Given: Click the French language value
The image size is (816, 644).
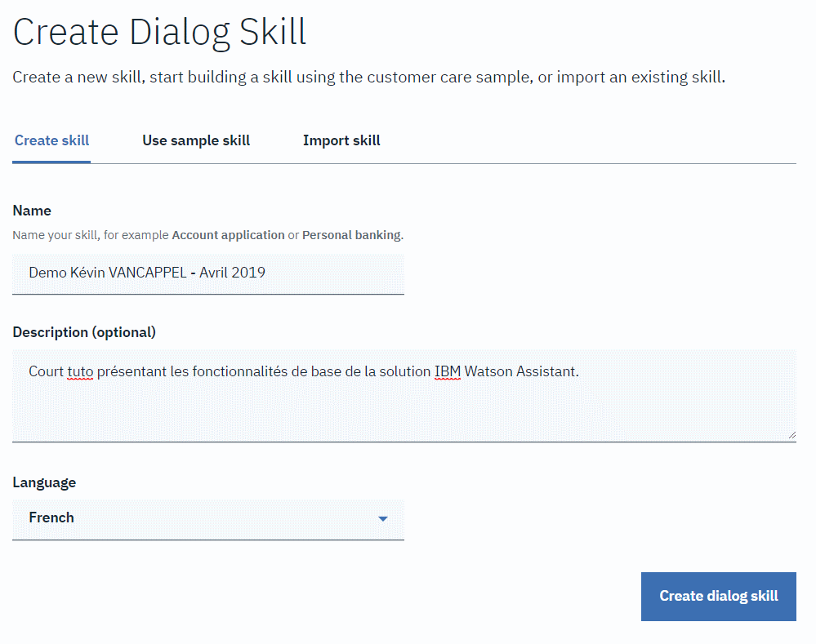Looking at the screenshot, I should click(52, 517).
